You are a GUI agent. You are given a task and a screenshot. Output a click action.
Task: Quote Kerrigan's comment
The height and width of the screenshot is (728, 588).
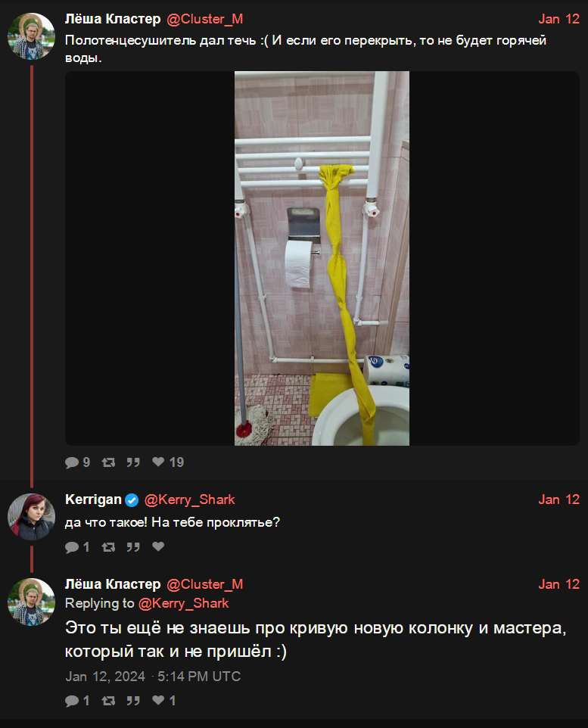133,547
